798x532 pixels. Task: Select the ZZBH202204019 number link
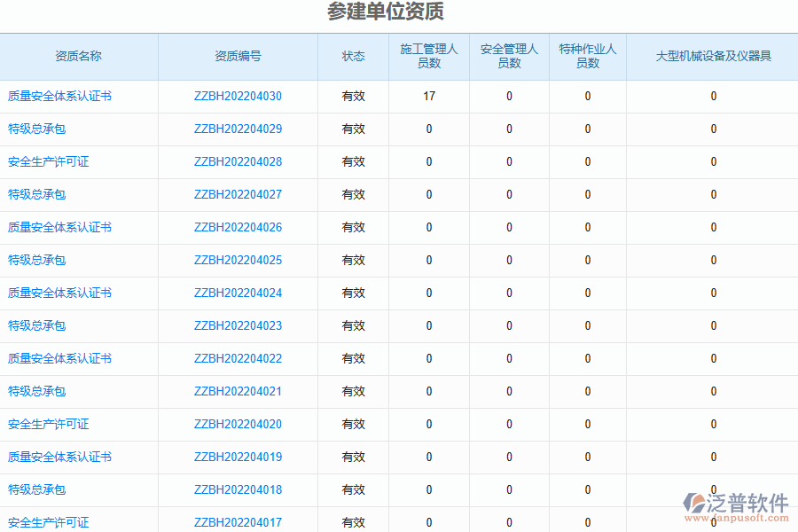[238, 458]
